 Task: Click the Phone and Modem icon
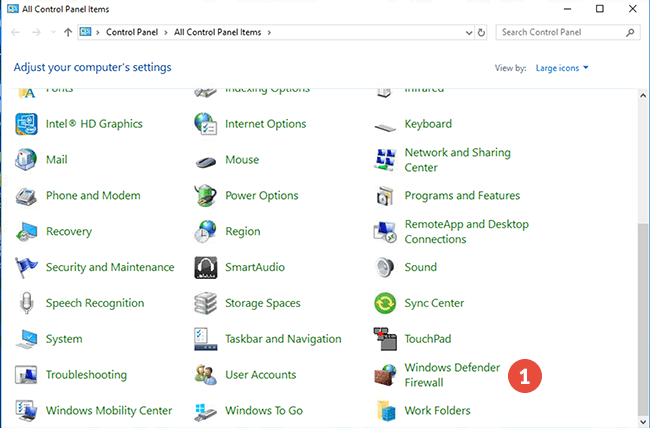click(26, 196)
